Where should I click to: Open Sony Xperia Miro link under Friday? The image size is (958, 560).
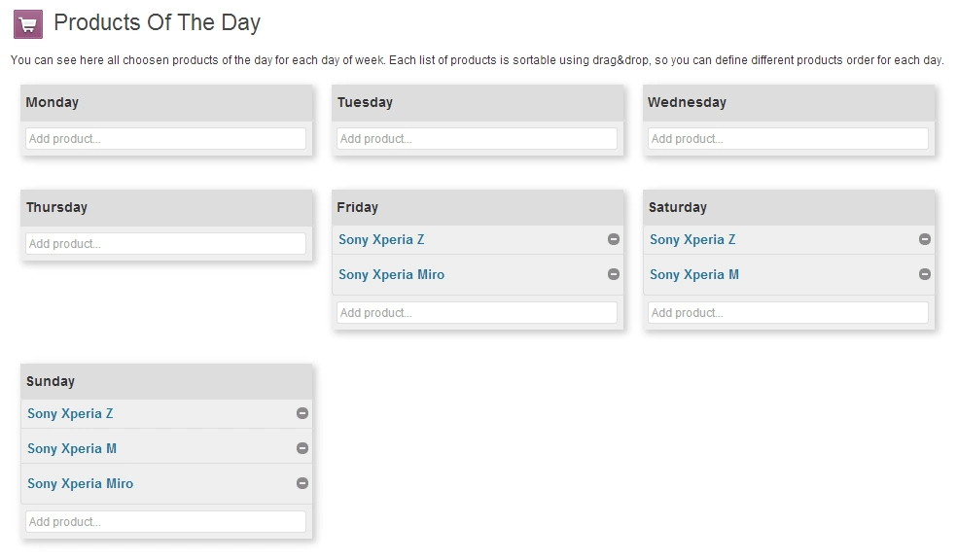[391, 275]
